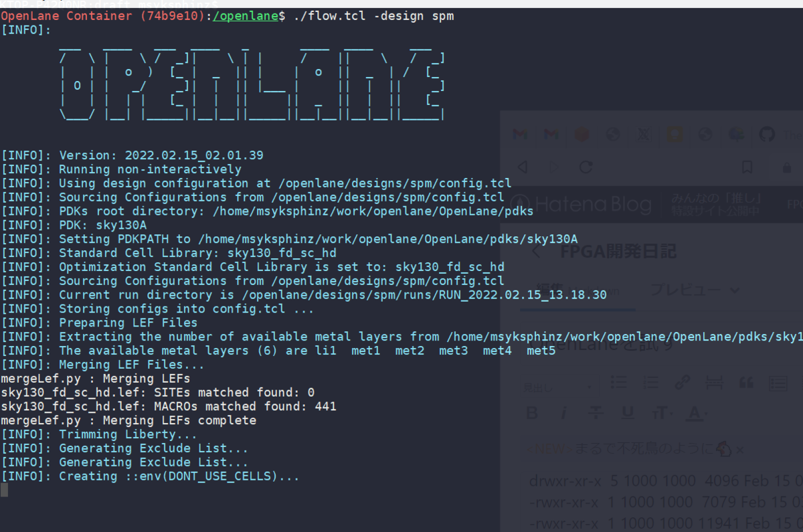Click the 'PDK: sky130A' terminal line
The image size is (803, 532).
74,225
